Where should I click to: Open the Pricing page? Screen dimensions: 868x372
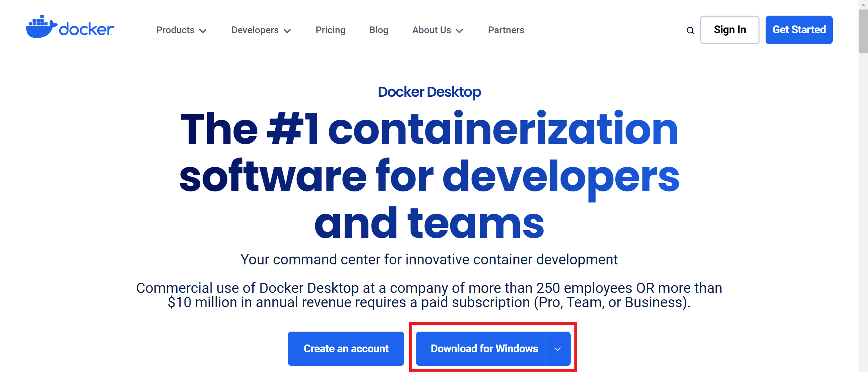point(331,30)
